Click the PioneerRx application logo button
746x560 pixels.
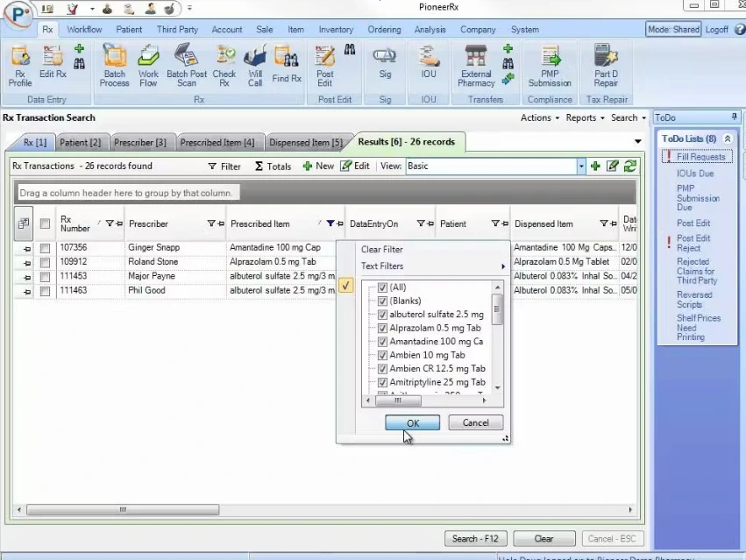point(18,14)
